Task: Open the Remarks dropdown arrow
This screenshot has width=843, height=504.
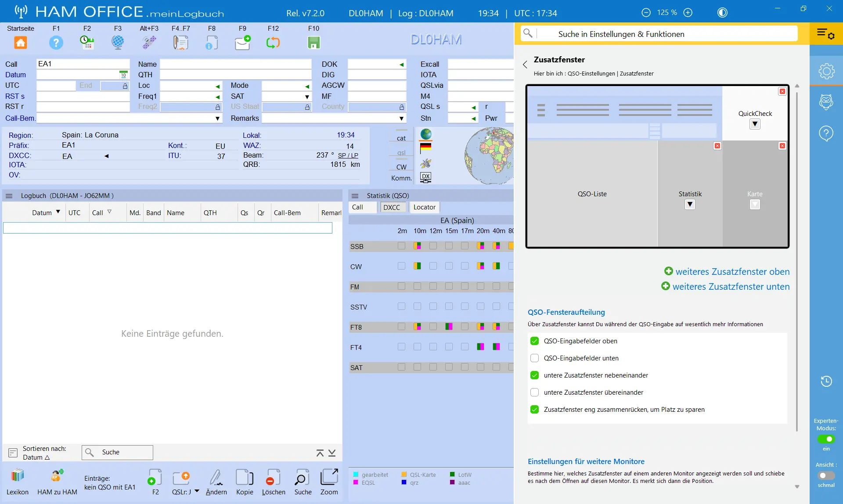Action: pyautogui.click(x=401, y=119)
